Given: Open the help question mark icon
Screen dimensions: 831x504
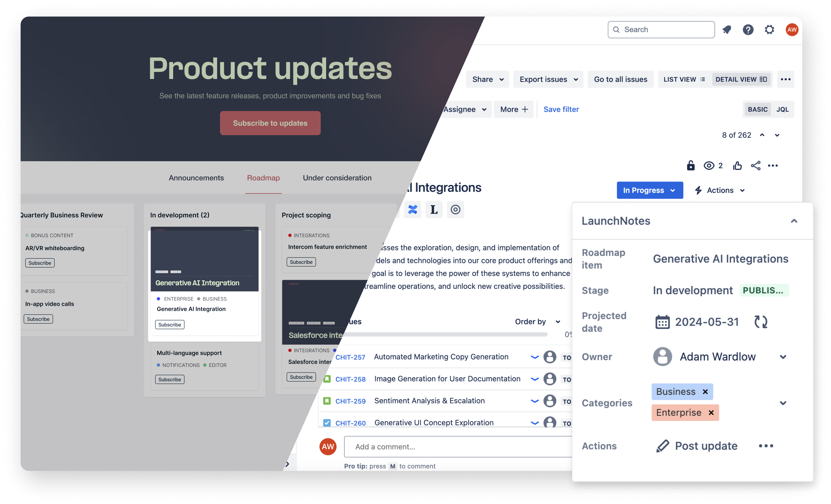Looking at the screenshot, I should point(748,30).
